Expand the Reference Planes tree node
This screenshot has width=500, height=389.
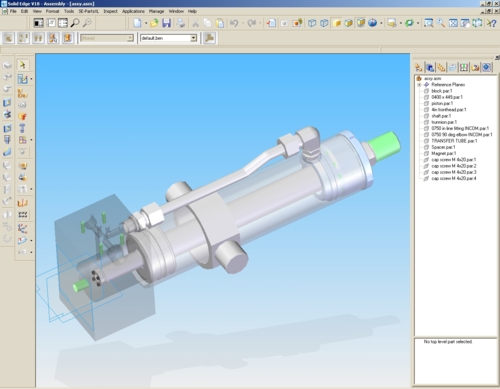[x=419, y=85]
